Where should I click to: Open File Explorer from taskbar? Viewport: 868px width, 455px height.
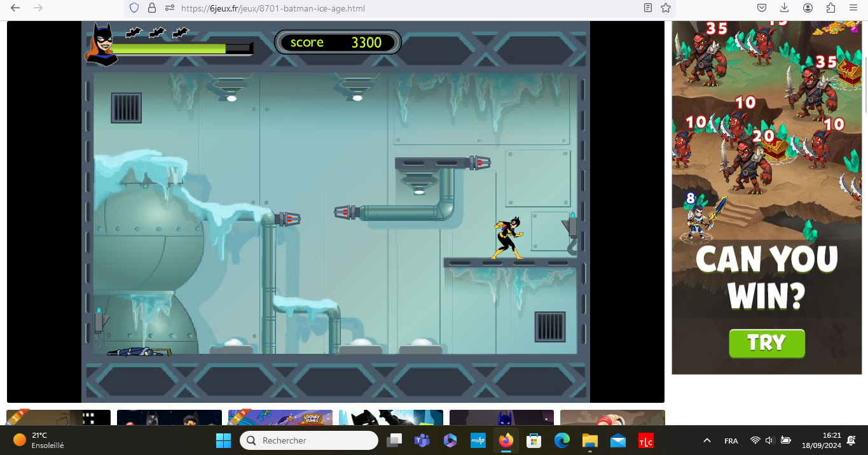click(590, 440)
